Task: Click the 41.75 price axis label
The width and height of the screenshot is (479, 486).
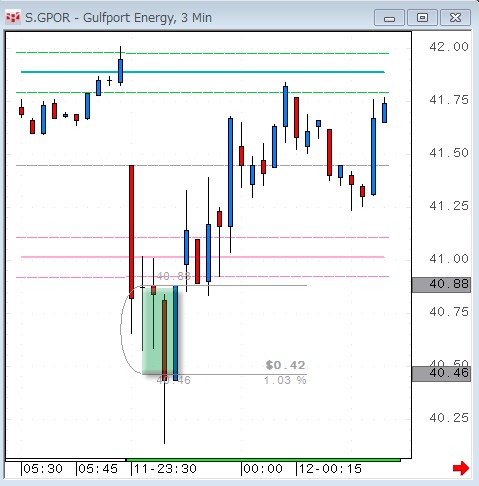Action: coord(449,100)
